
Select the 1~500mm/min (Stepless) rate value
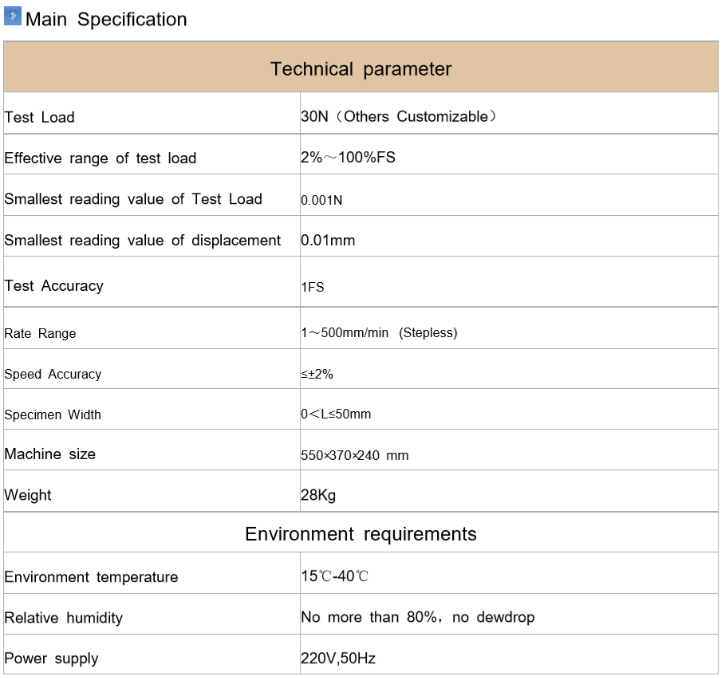pos(379,332)
